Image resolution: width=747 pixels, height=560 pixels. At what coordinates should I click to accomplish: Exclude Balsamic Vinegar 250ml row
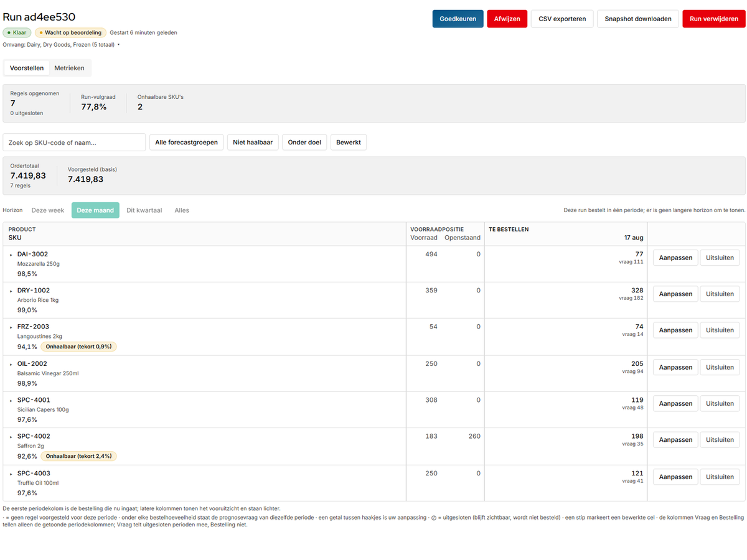pos(720,367)
